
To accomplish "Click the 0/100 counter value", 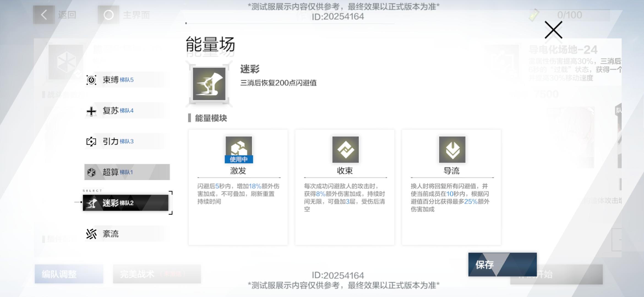I will click(569, 15).
